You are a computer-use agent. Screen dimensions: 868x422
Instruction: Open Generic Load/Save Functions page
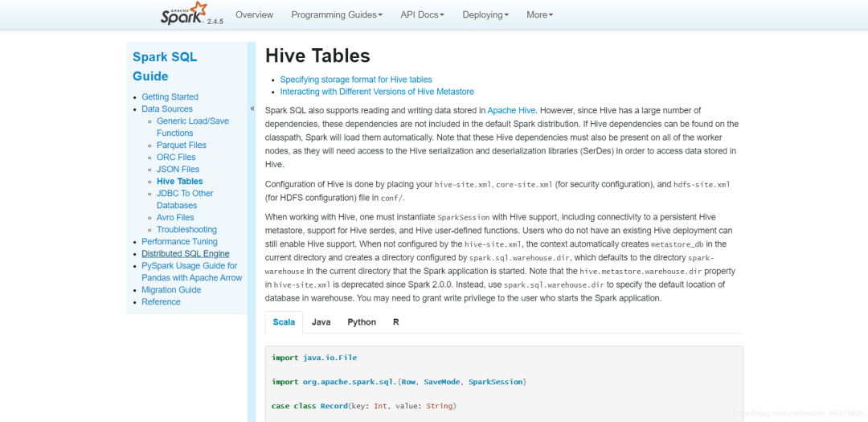pos(193,127)
